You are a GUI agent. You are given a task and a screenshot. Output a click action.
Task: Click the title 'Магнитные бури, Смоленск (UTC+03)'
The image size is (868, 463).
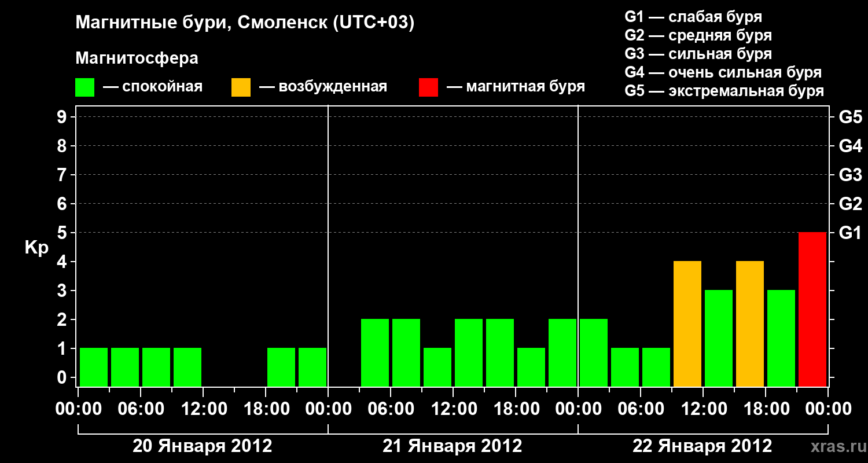(x=245, y=24)
